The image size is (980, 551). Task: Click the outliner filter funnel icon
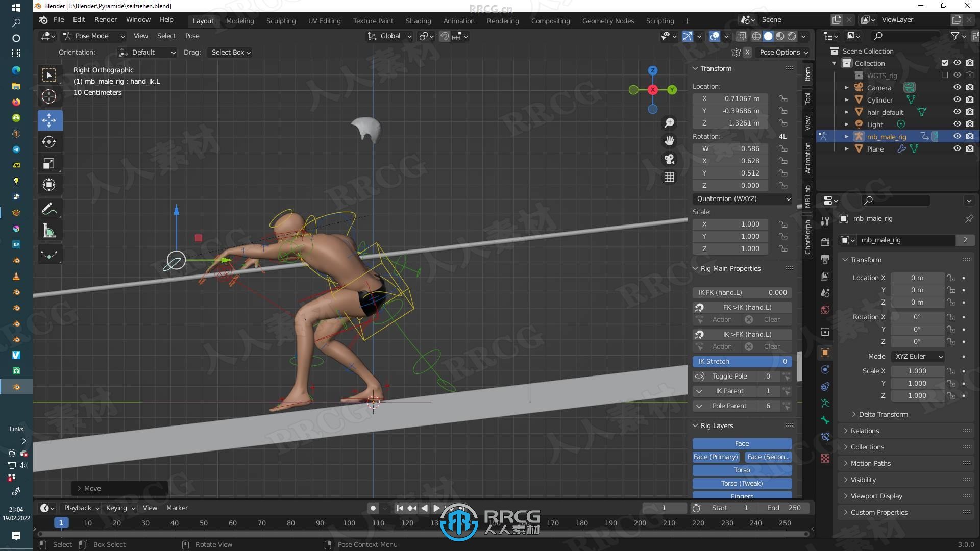click(x=954, y=36)
